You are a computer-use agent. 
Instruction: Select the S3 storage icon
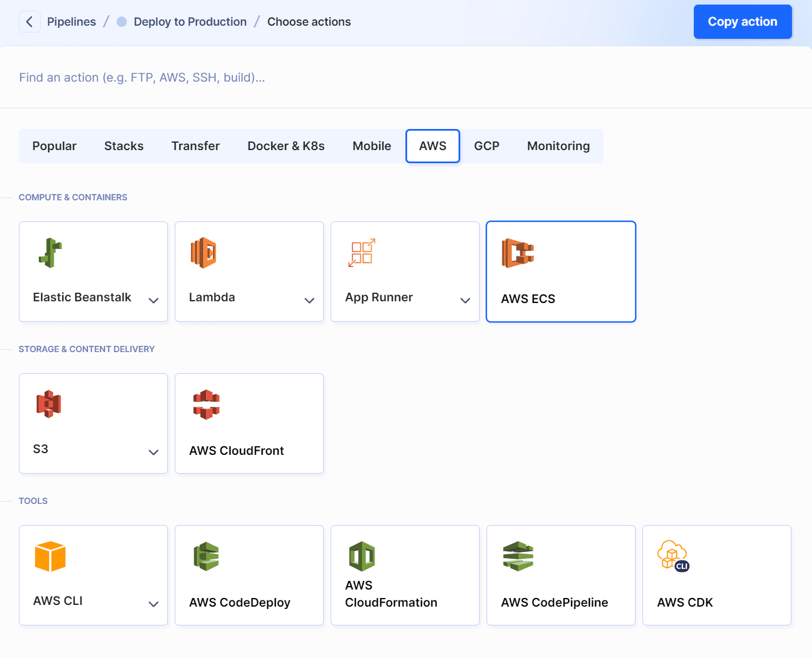click(48, 404)
